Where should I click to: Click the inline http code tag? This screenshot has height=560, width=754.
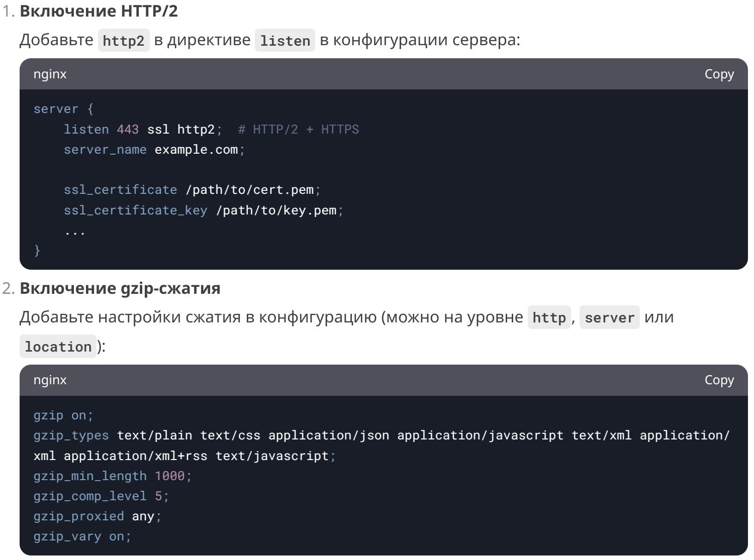coord(549,317)
